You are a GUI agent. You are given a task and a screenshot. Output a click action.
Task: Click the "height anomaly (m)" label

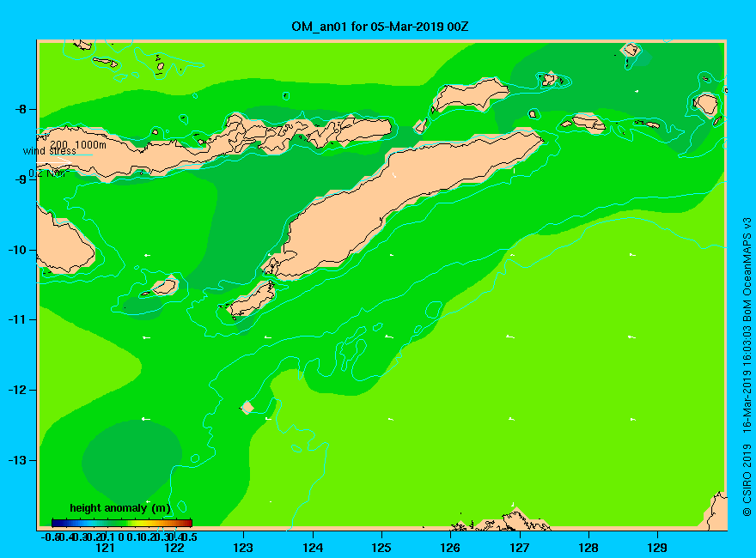(120, 508)
